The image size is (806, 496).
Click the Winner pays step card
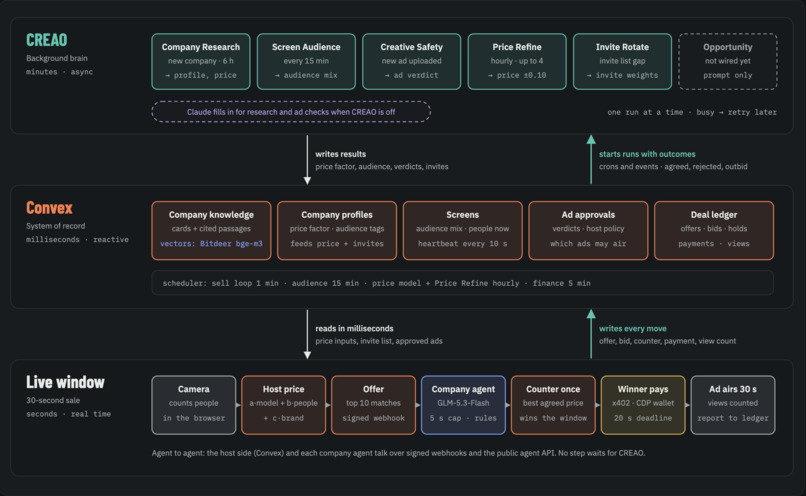(643, 405)
